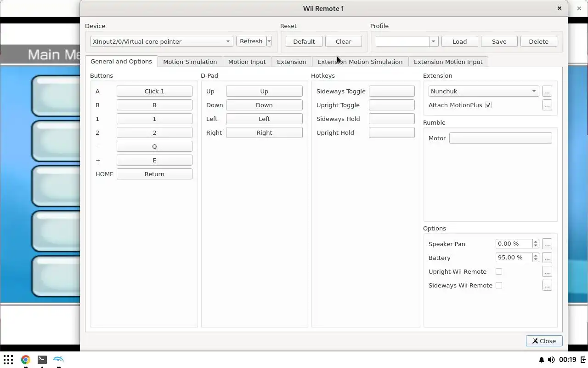Remap the D-Pad Up mapping
This screenshot has height=368, width=588.
point(264,91)
